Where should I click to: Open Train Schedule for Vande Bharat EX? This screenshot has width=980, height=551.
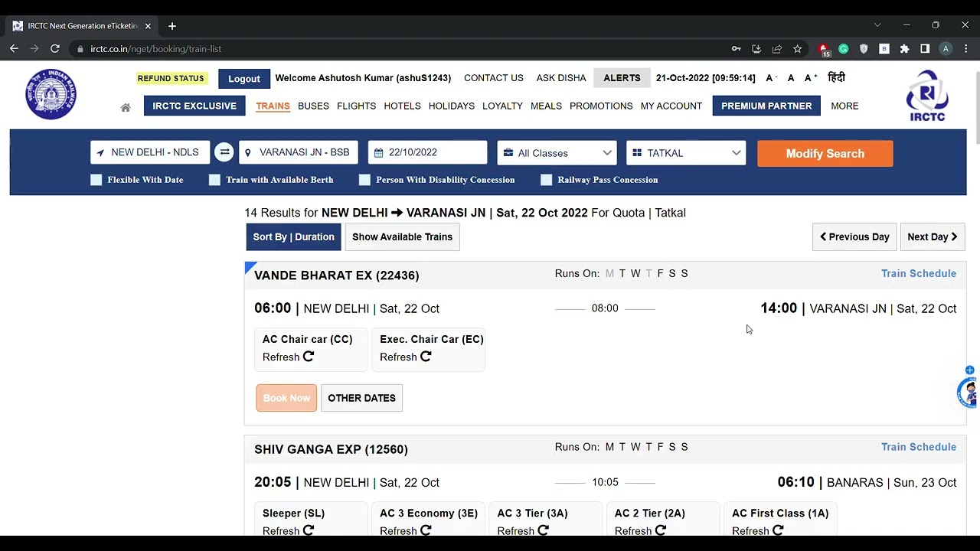pyautogui.click(x=919, y=273)
